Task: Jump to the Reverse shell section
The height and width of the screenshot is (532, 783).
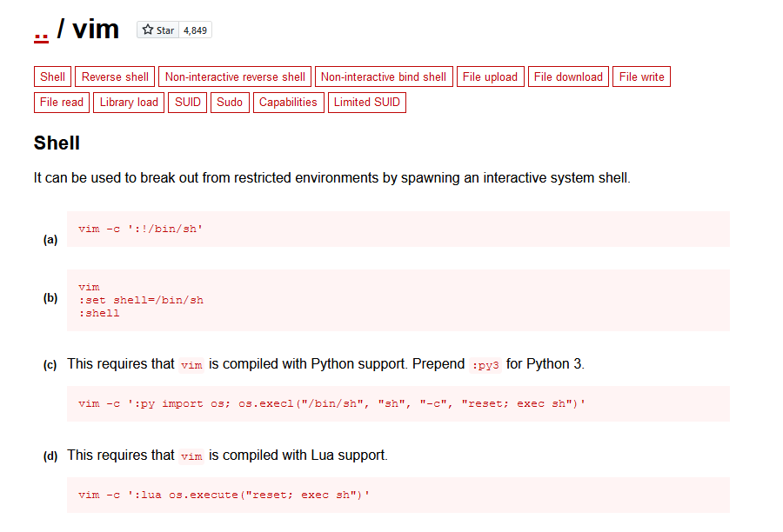Action: coord(115,77)
